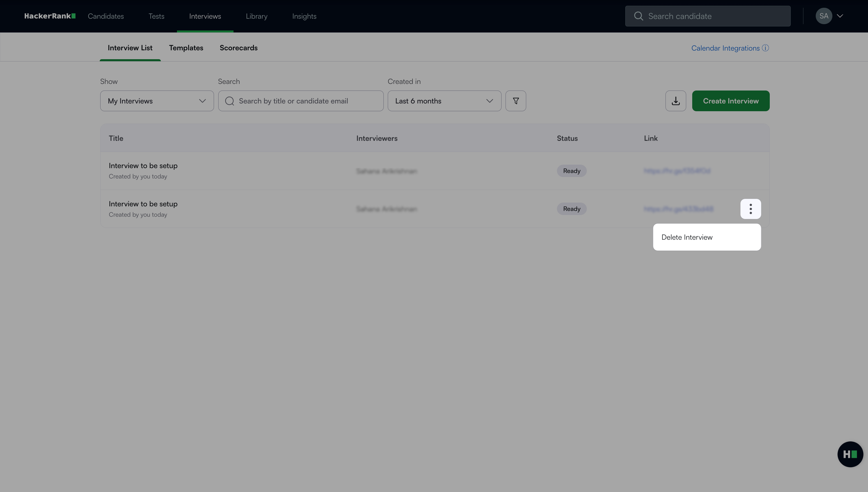Select Delete Interview from the menu
The width and height of the screenshot is (868, 492).
687,237
